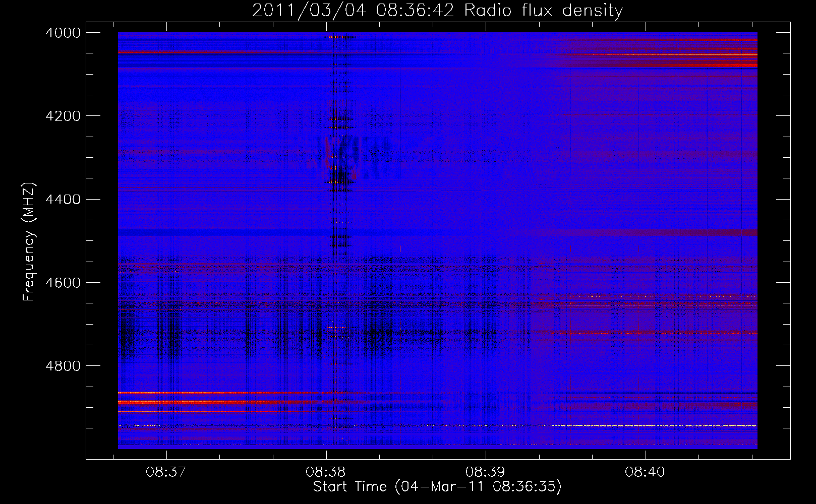Click the 4600 frequency tick label
The height and width of the screenshot is (504, 816).
tap(63, 282)
